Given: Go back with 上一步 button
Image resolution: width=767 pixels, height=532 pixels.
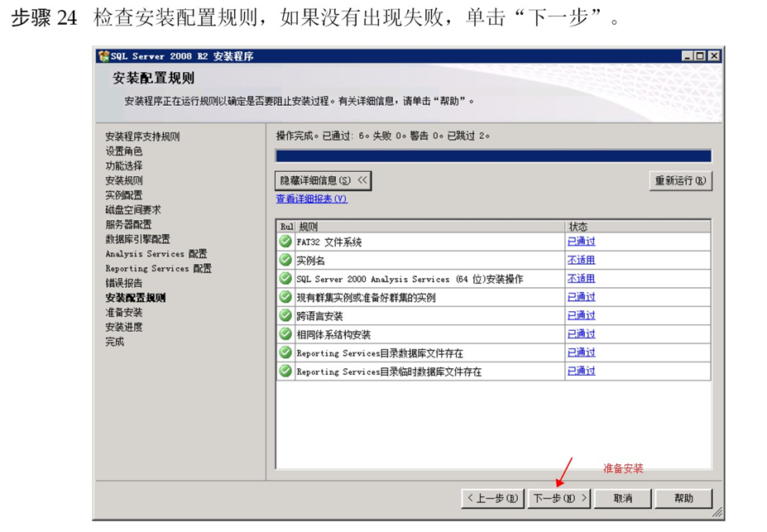Looking at the screenshot, I should (x=492, y=498).
